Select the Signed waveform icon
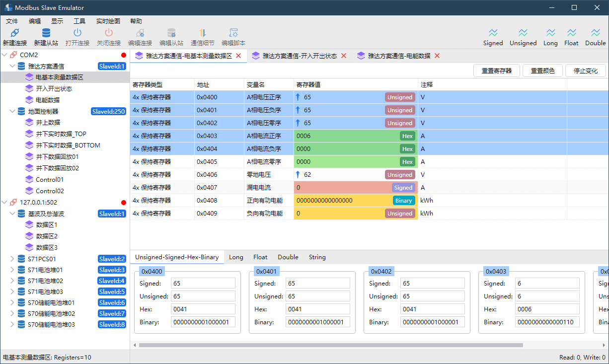Viewport: 609px width, 364px height. [x=493, y=33]
